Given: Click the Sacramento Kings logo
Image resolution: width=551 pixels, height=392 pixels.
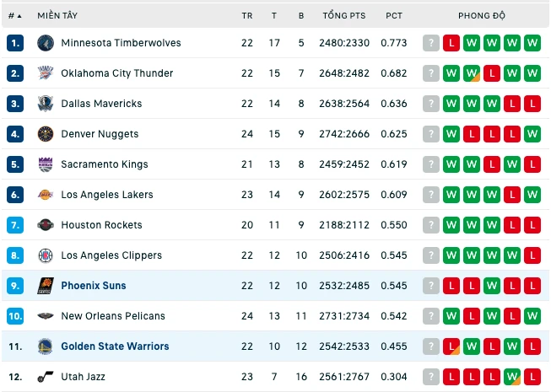Looking at the screenshot, I should click(x=46, y=164).
